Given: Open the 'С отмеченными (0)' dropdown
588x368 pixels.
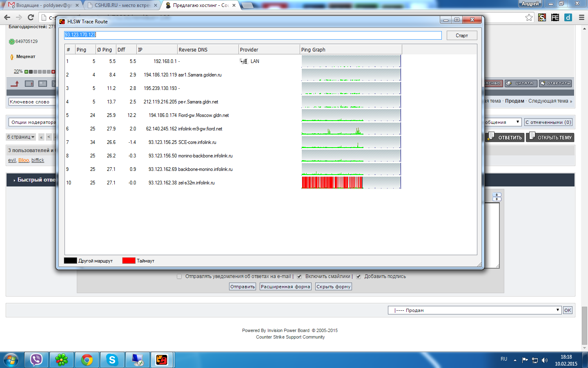Looking at the screenshot, I should pos(548,122).
